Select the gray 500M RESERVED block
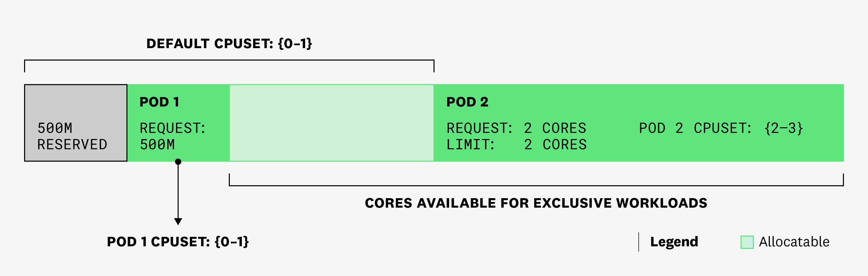The height and width of the screenshot is (276, 868). pos(76,123)
